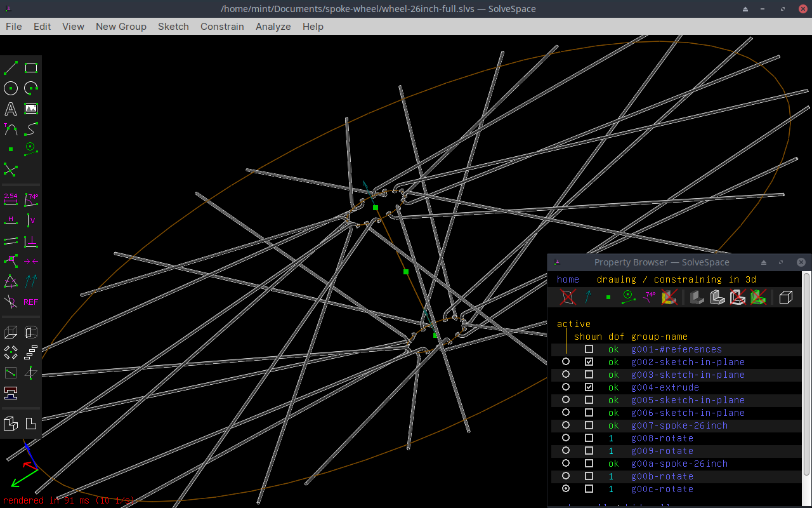Apply the point on line constraint
This screenshot has height=508, width=812.
[x=11, y=261]
